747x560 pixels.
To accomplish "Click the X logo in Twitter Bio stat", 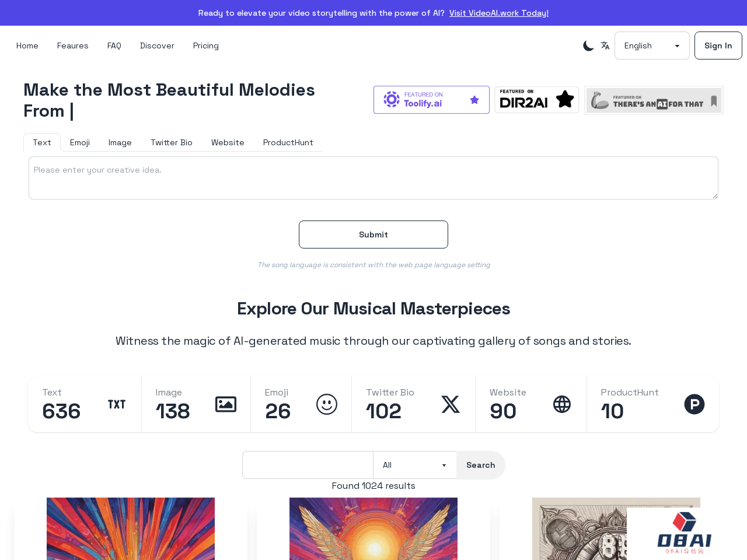I will [451, 404].
